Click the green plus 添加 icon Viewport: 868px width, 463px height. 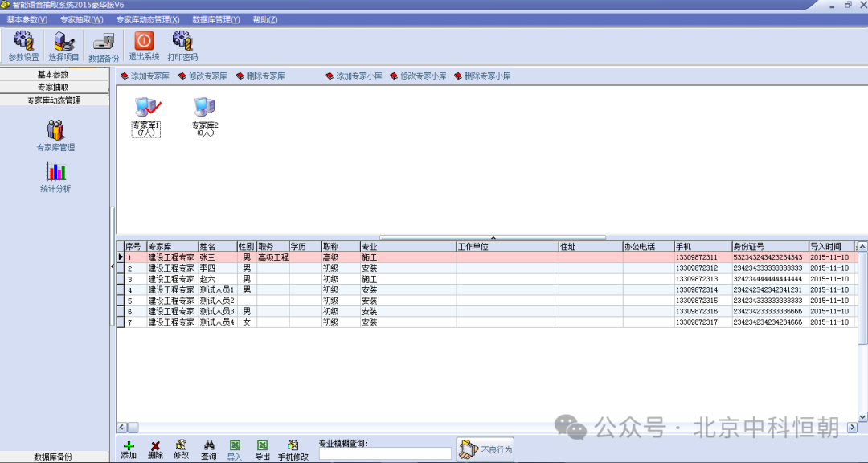coord(129,450)
